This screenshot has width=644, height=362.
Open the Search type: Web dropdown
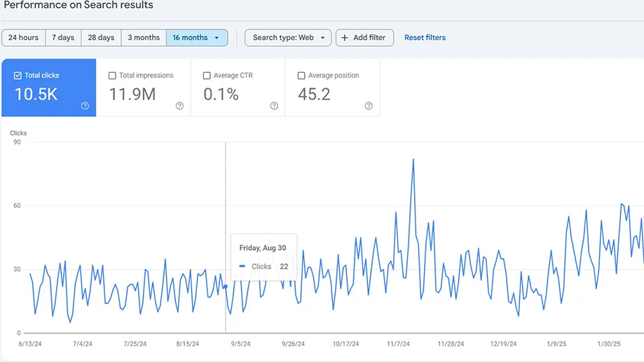coord(288,38)
